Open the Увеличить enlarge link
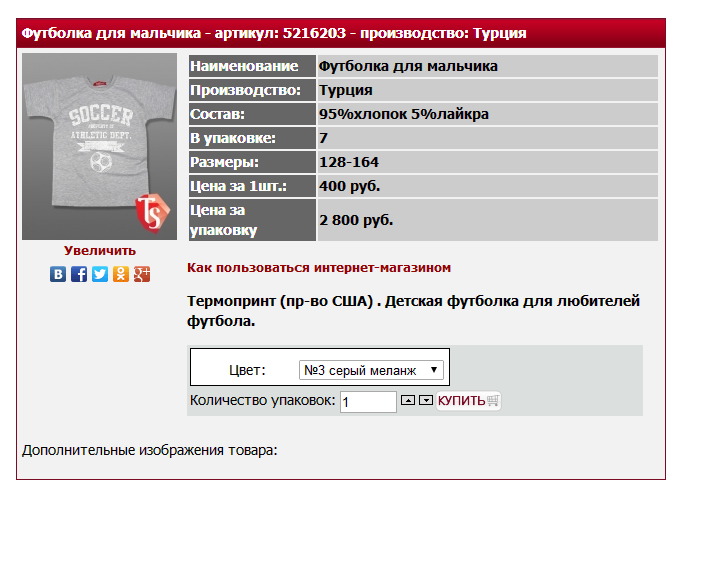 click(x=100, y=251)
